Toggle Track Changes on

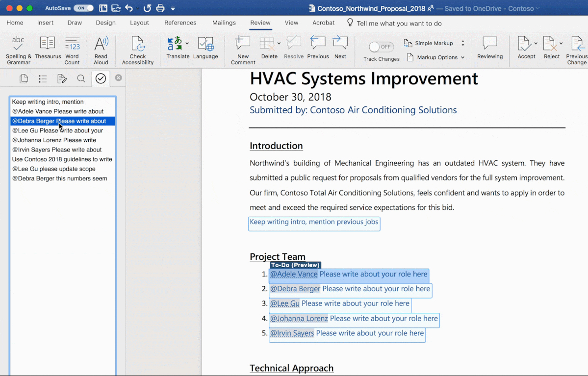[382, 47]
